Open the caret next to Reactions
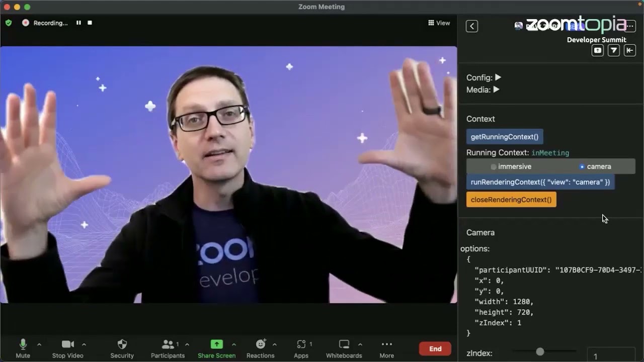 pyautogui.click(x=274, y=344)
